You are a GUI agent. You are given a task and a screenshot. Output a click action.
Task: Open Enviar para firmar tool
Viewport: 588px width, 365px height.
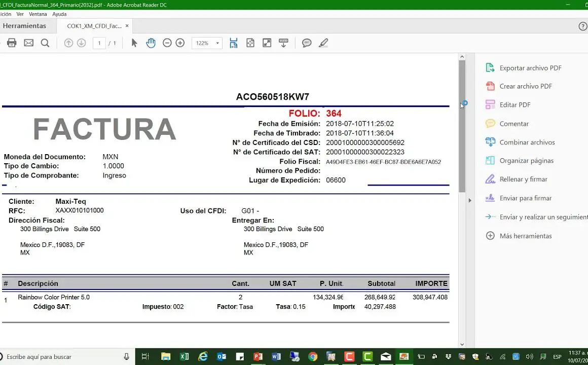tap(519, 198)
